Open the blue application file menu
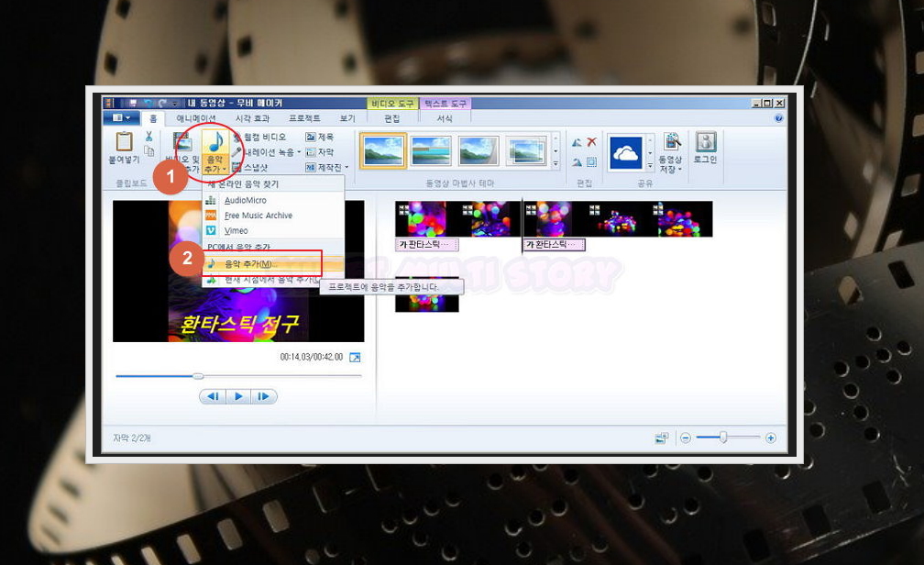The width and height of the screenshot is (924, 565). coord(121,118)
